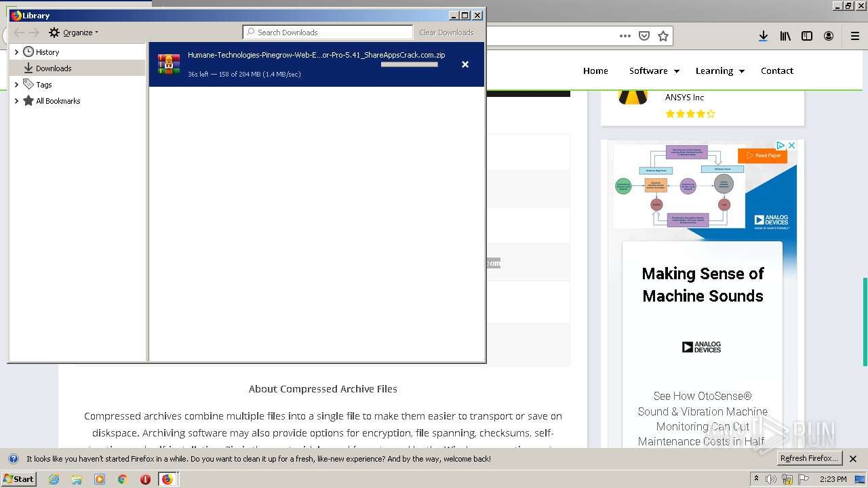Click the yellow ANSYS app logo
Screen dimensions: 868x488
pos(633,96)
